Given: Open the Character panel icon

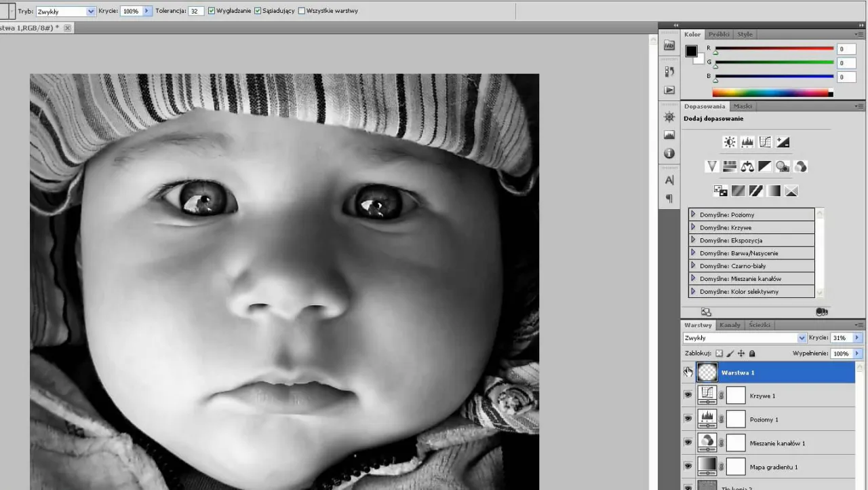Looking at the screenshot, I should pyautogui.click(x=669, y=180).
